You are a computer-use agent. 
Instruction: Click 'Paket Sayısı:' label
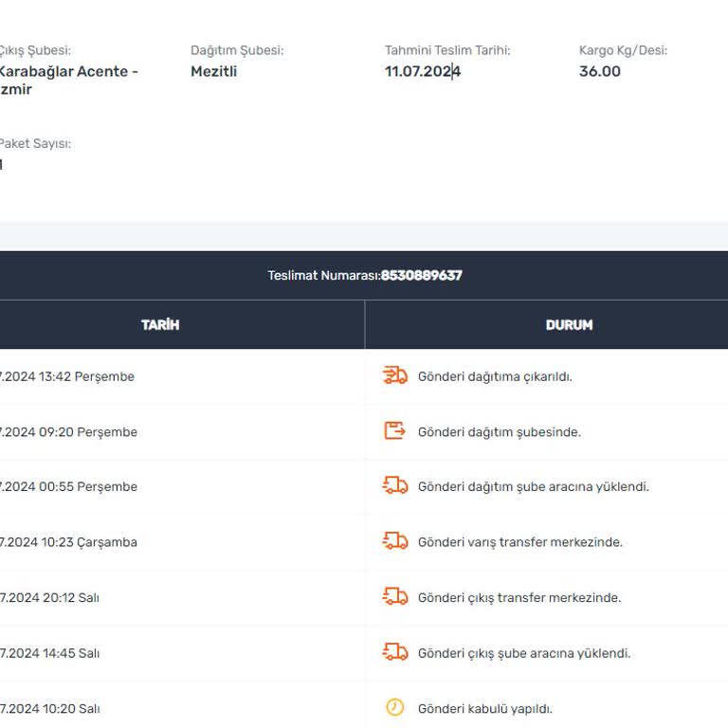pyautogui.click(x=35, y=143)
